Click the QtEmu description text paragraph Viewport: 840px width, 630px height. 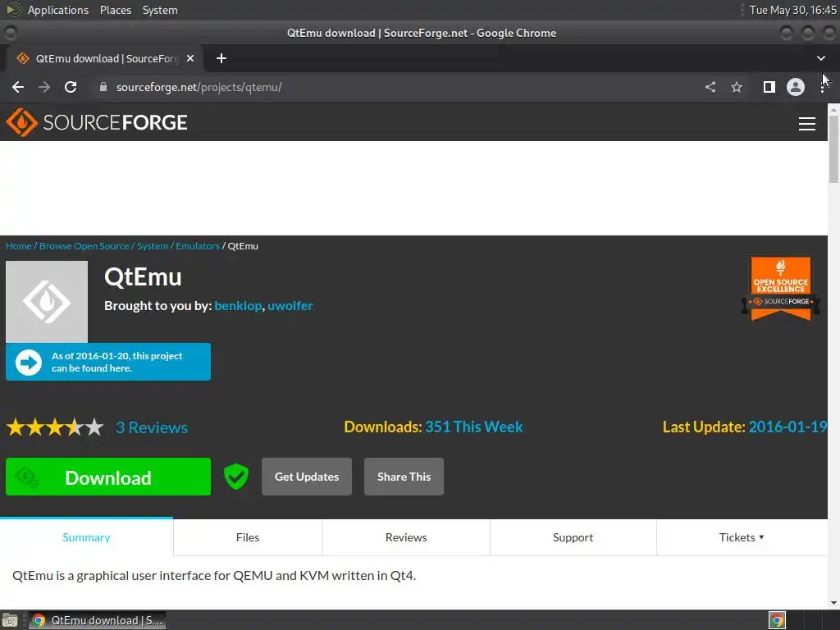click(x=214, y=575)
